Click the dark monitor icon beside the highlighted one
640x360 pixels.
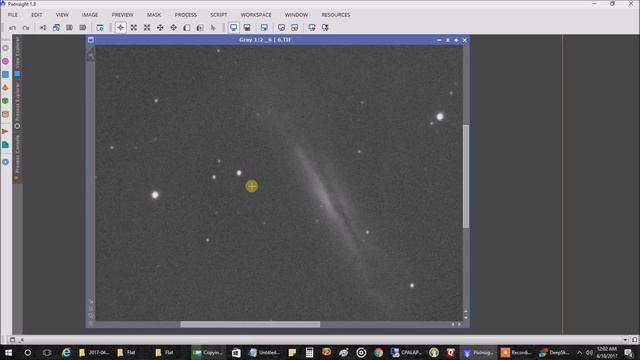coord(247,28)
